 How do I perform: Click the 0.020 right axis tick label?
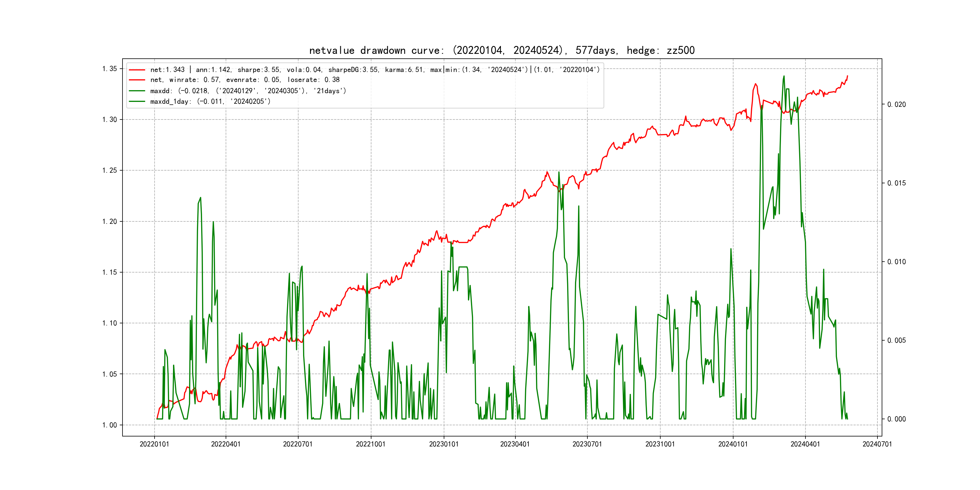point(896,105)
